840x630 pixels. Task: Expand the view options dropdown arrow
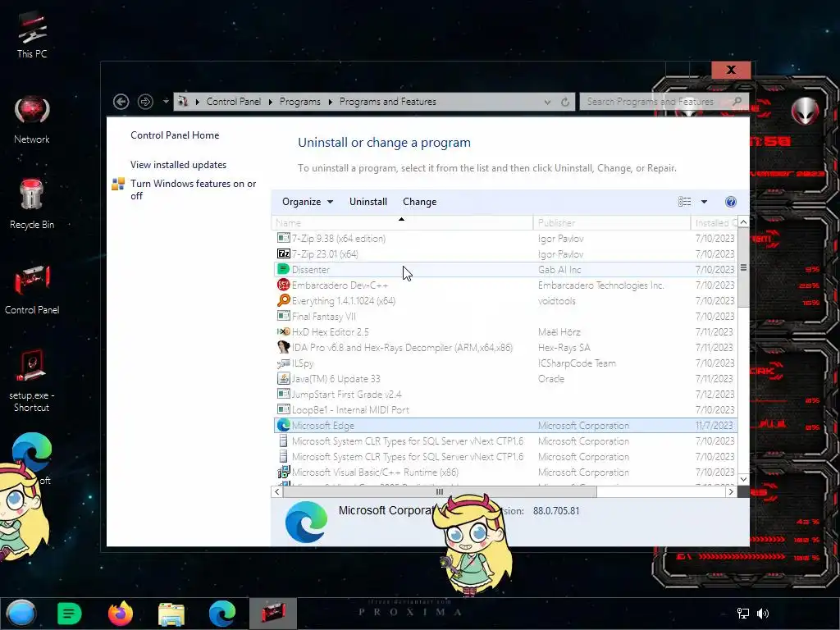click(x=705, y=202)
